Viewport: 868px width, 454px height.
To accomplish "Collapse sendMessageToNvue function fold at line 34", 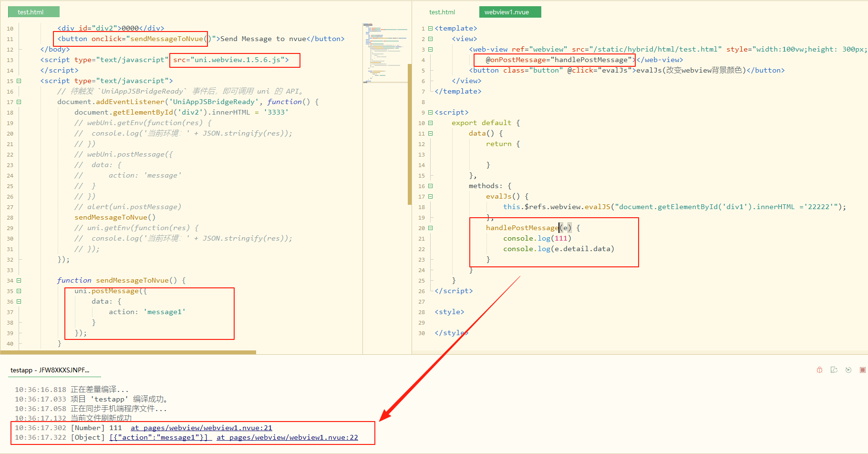I will click(x=19, y=280).
